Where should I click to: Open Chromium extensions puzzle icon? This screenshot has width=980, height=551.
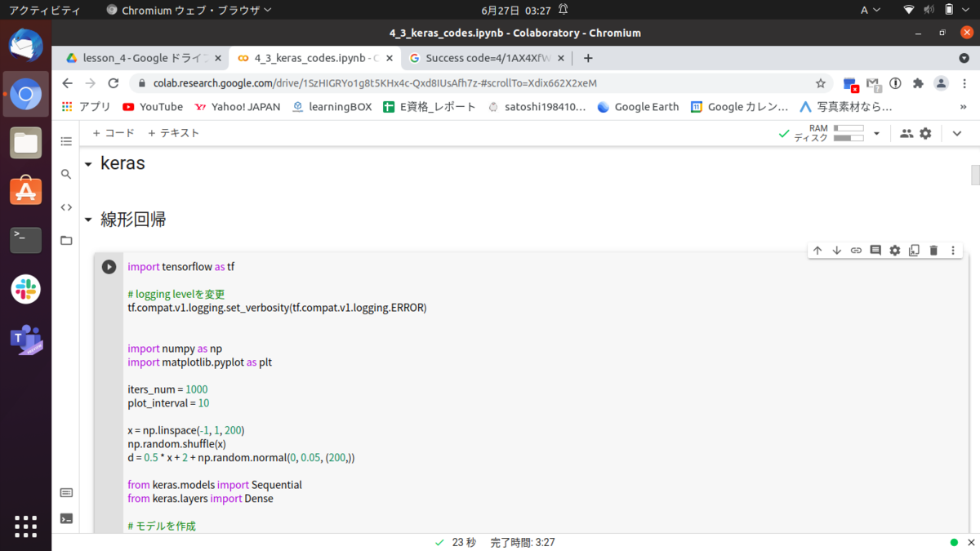coord(918,83)
